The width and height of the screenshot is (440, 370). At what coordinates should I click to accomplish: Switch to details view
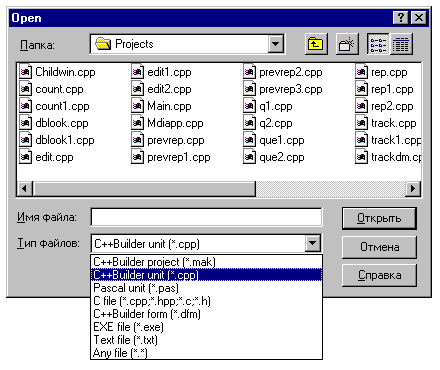point(401,44)
